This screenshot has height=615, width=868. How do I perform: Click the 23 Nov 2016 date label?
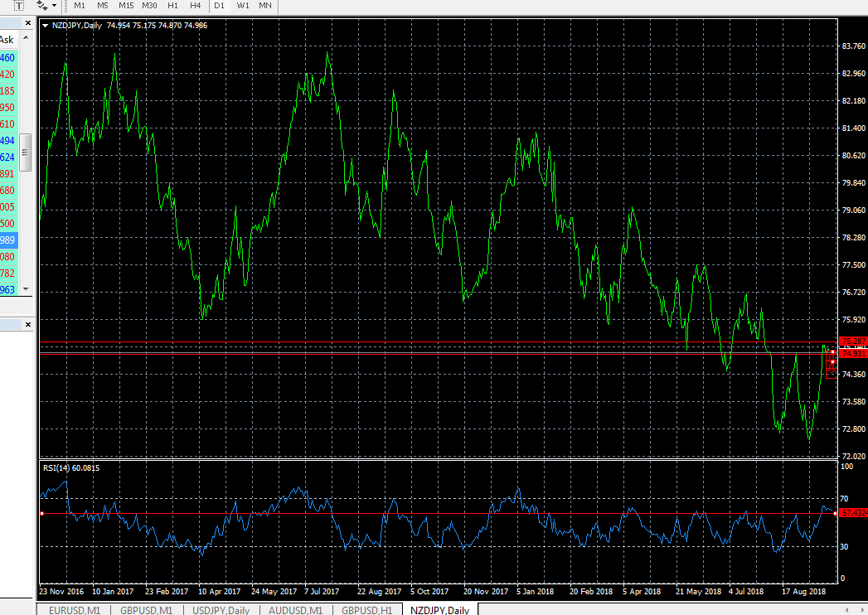(62, 592)
